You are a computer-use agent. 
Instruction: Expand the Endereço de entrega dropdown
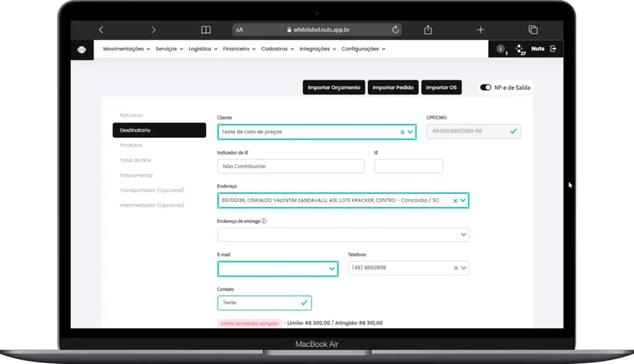click(463, 235)
